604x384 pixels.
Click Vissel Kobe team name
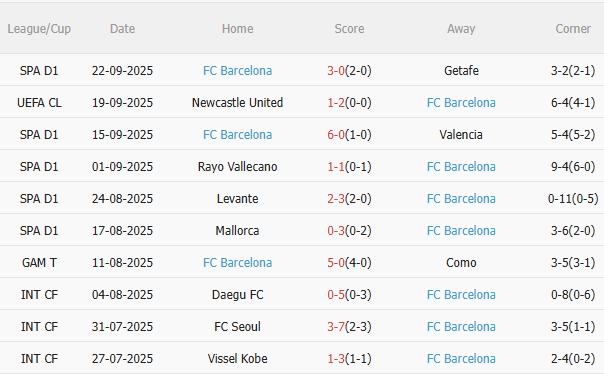coord(237,358)
